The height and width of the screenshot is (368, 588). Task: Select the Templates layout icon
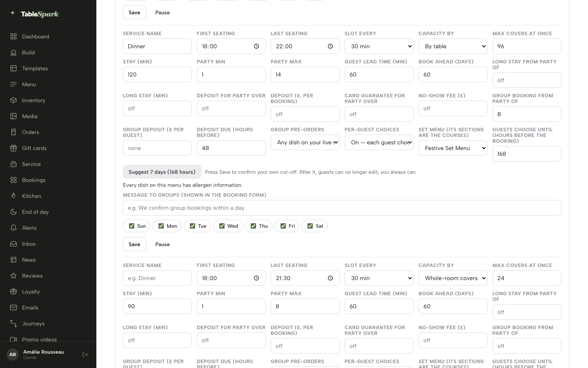[14, 68]
